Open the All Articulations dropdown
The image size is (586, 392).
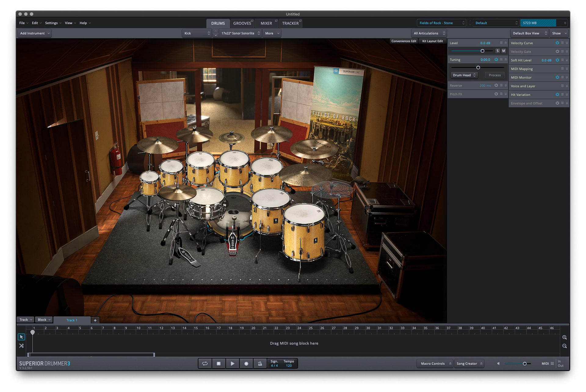pyautogui.click(x=429, y=33)
